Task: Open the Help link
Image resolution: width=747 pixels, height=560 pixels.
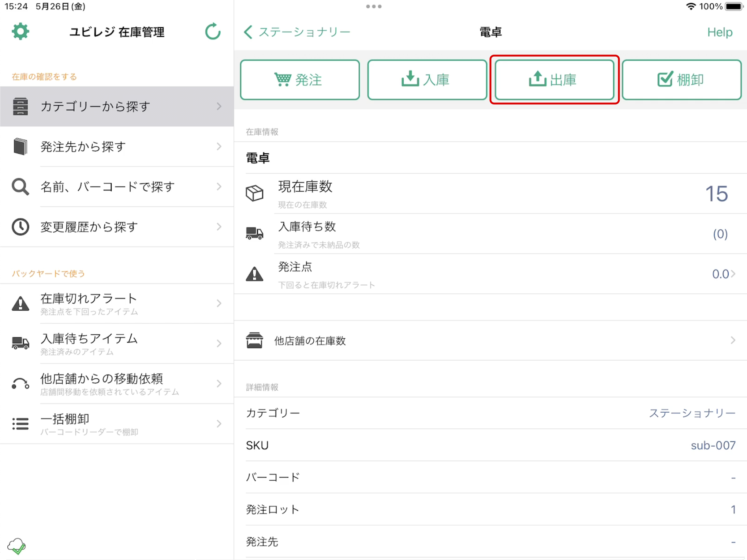Action: tap(720, 32)
